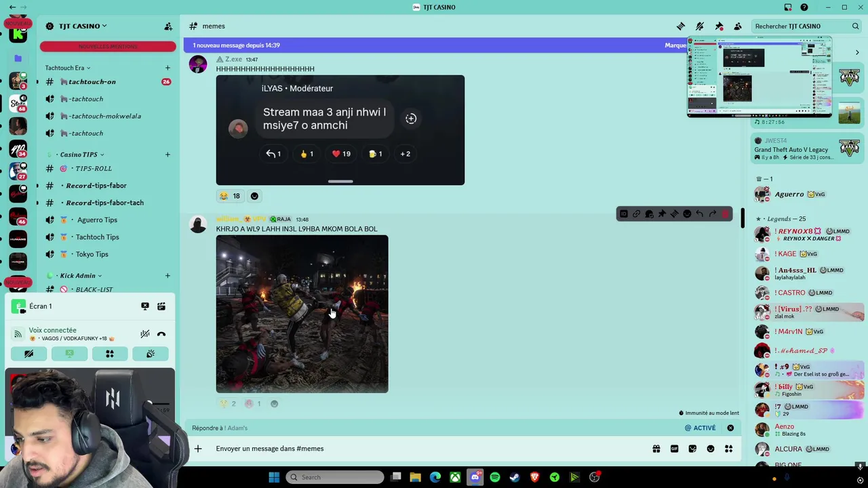
Task: Open soundboard button in voice panel
Action: (x=151, y=354)
